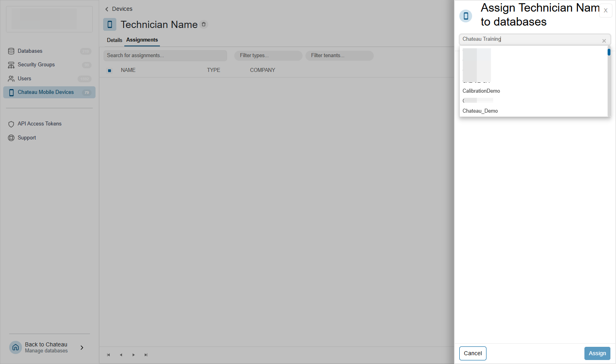Click the home icon at sidebar bottom
The height and width of the screenshot is (364, 616).
(16, 347)
